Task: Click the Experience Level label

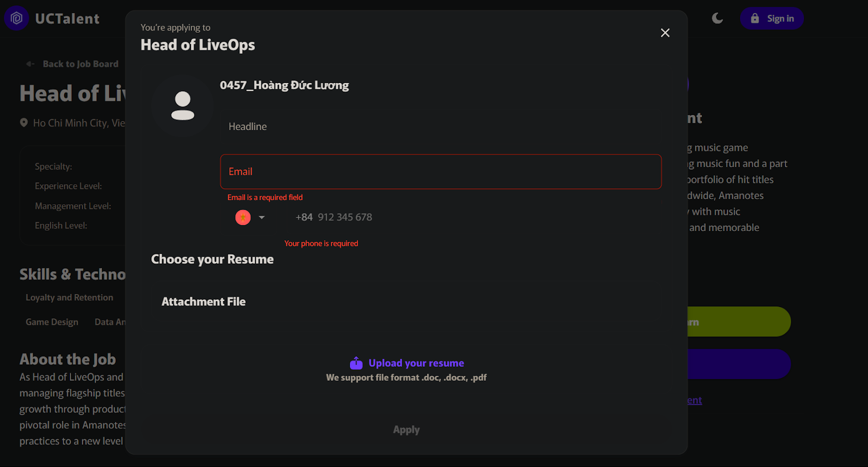Action: 68,186
